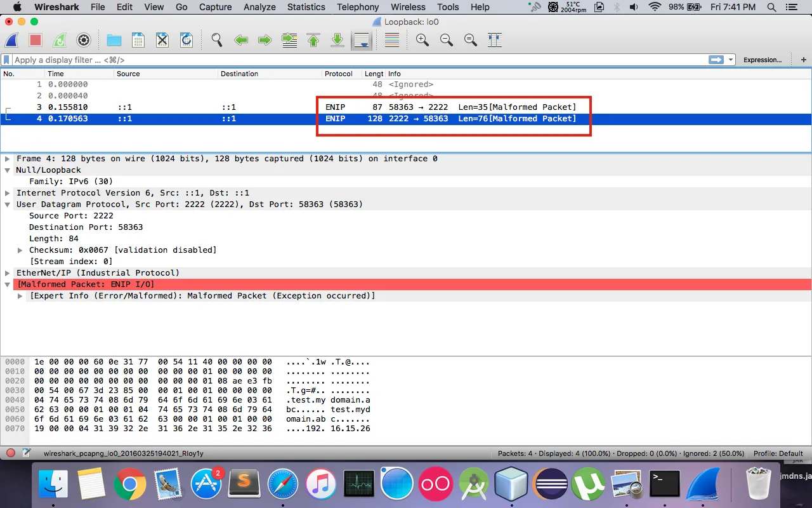Collapse the Null/Loopback section
Image resolution: width=812 pixels, height=508 pixels.
8,170
